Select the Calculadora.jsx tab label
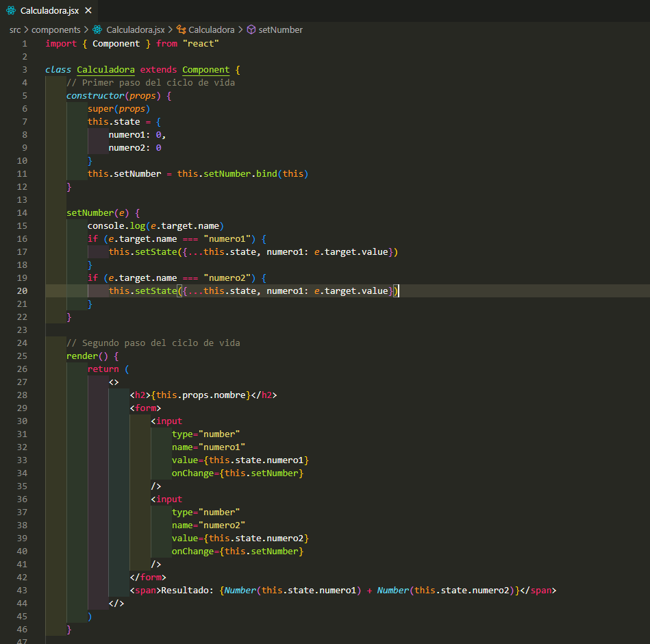The height and width of the screenshot is (644, 650). click(49, 10)
